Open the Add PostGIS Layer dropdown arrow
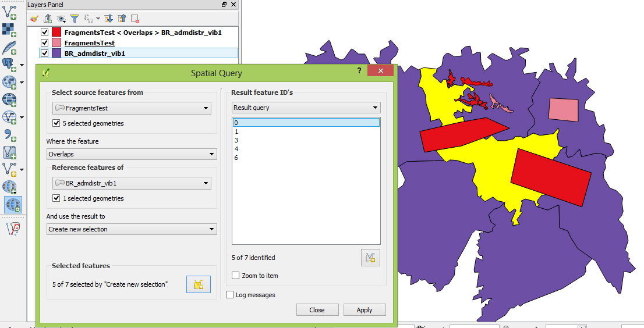 click(22, 65)
